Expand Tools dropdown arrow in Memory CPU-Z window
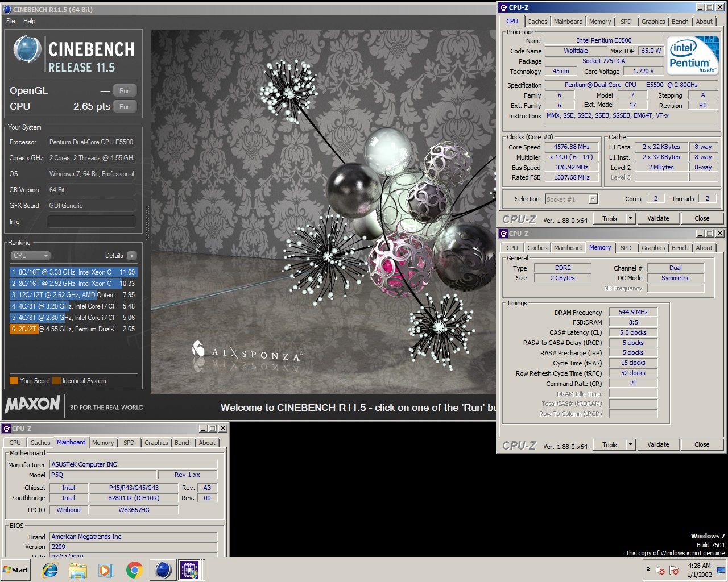The width and height of the screenshot is (728, 582). 630,445
